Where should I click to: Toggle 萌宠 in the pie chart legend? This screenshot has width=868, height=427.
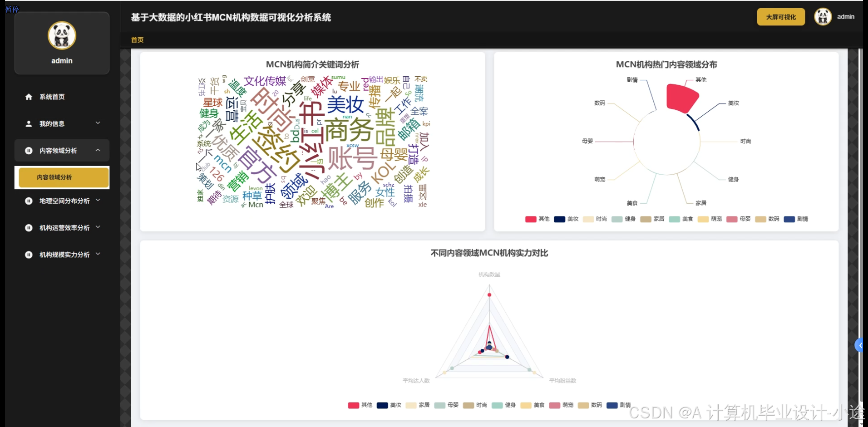click(710, 219)
